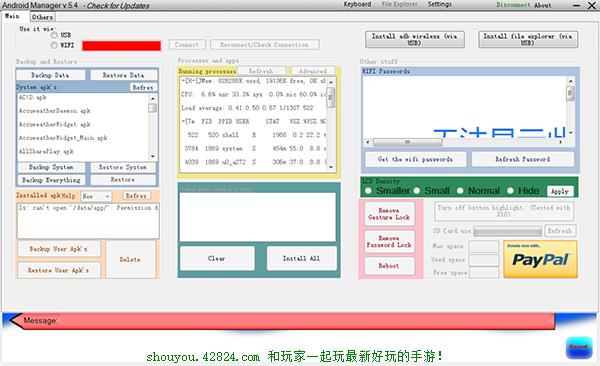Refresh the running processes list

(261, 71)
